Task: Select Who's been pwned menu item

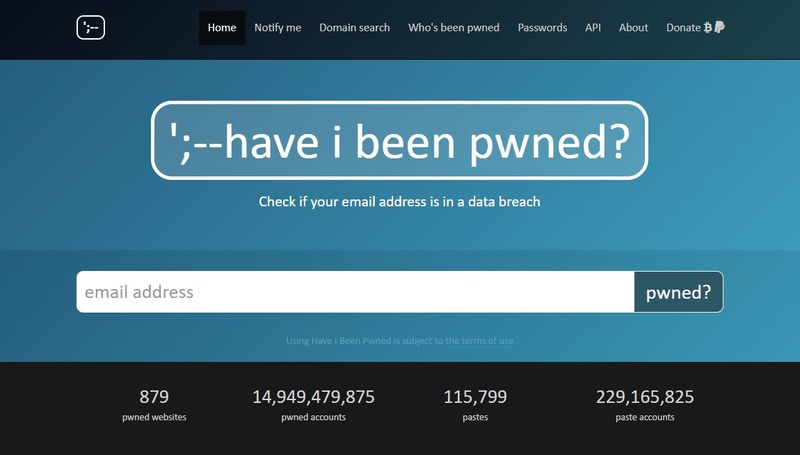Action: [x=453, y=28]
